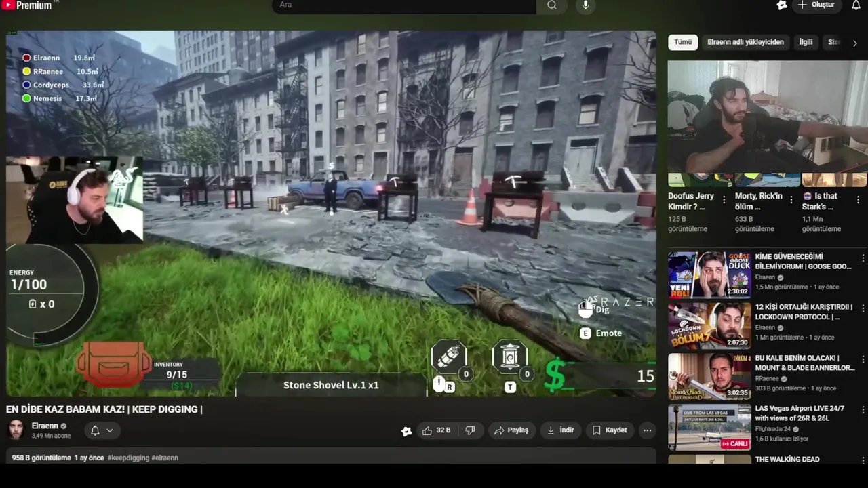Click the Oluştur create button

pos(816,5)
